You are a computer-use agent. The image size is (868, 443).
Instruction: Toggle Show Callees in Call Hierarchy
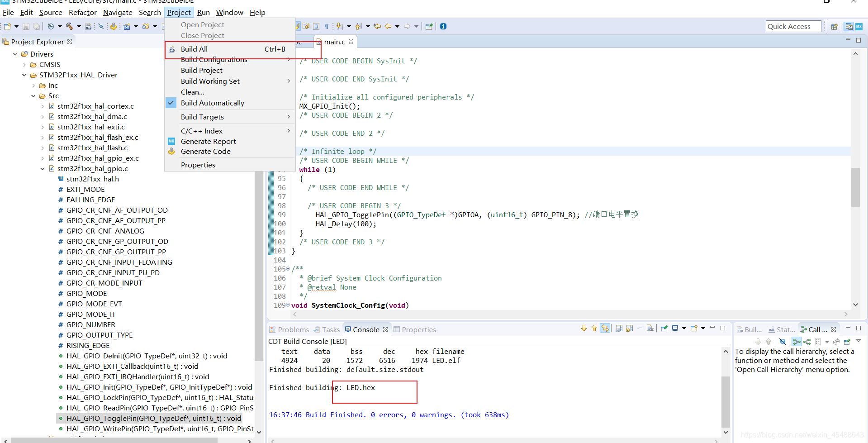tap(807, 342)
